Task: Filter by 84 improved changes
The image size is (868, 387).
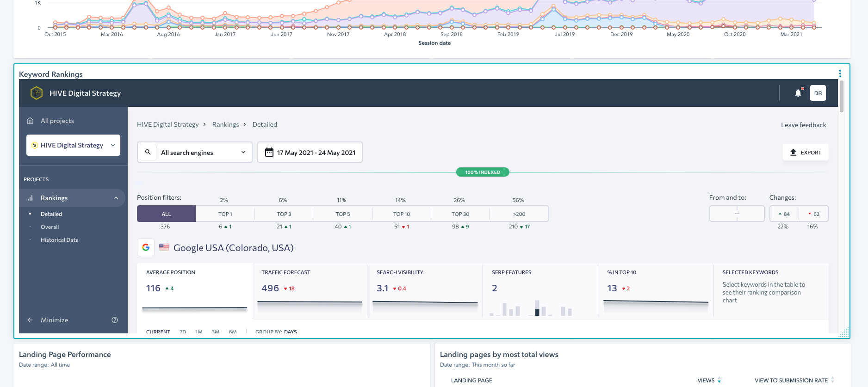Action: point(784,214)
